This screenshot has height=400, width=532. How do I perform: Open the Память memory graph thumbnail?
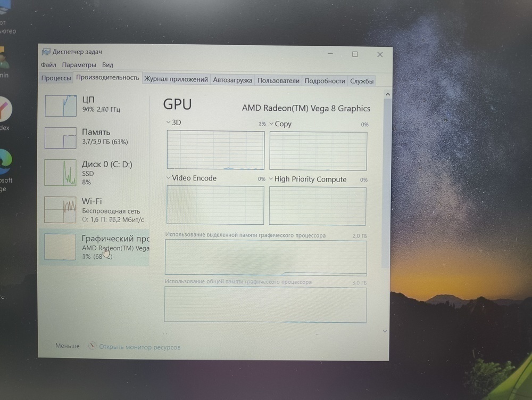(x=61, y=138)
